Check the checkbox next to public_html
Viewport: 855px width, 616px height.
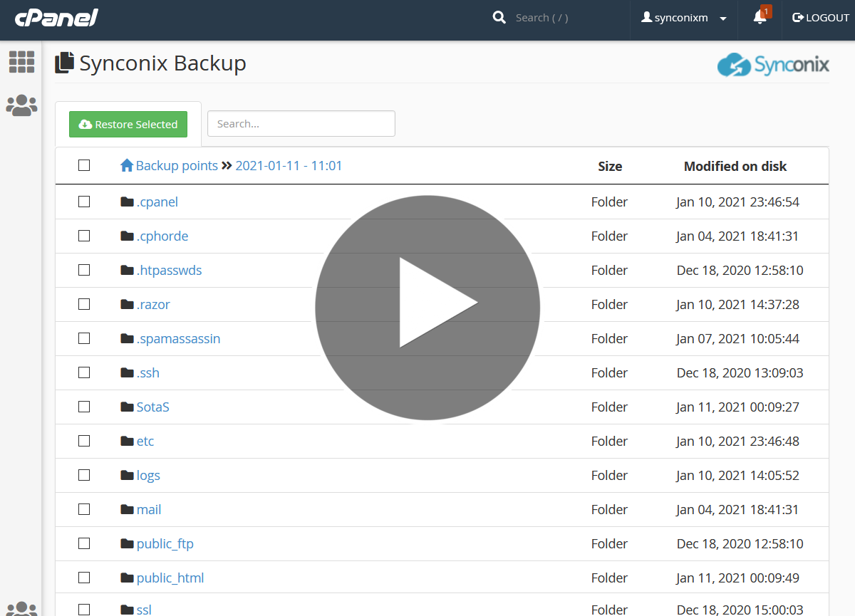[x=83, y=578]
